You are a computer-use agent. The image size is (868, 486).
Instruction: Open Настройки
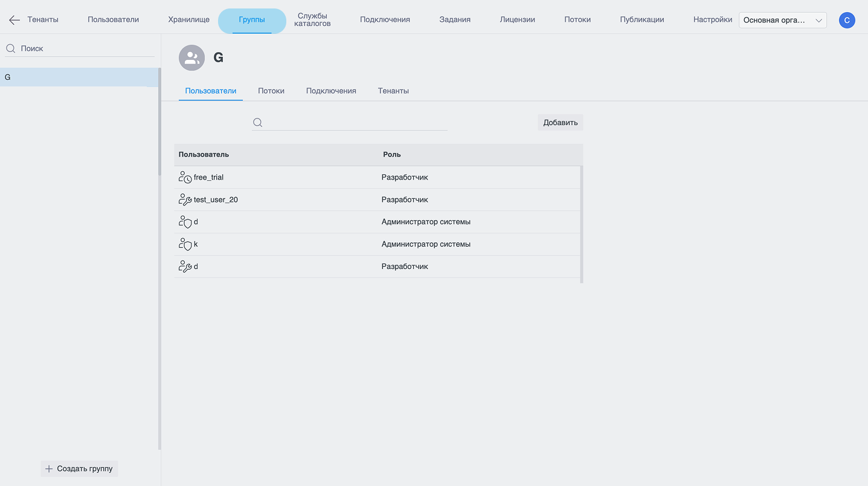tap(713, 20)
